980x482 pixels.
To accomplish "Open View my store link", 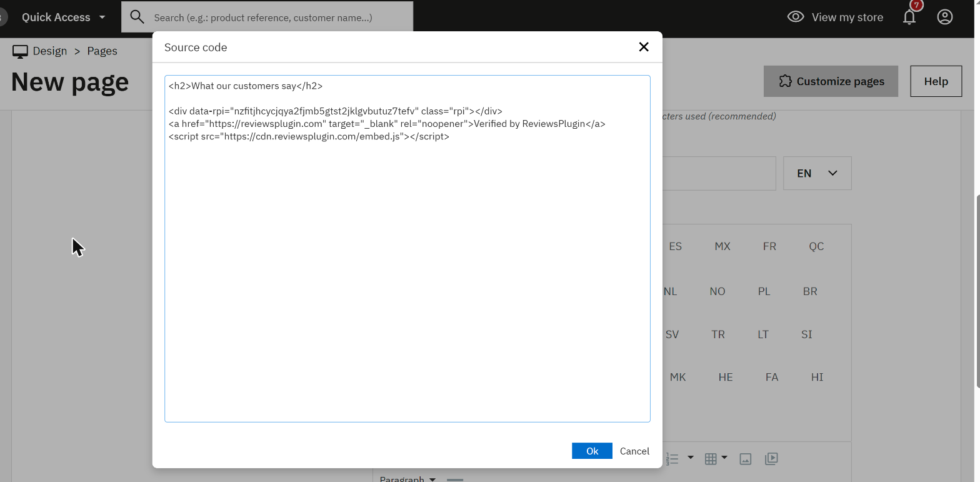I will pos(847,17).
